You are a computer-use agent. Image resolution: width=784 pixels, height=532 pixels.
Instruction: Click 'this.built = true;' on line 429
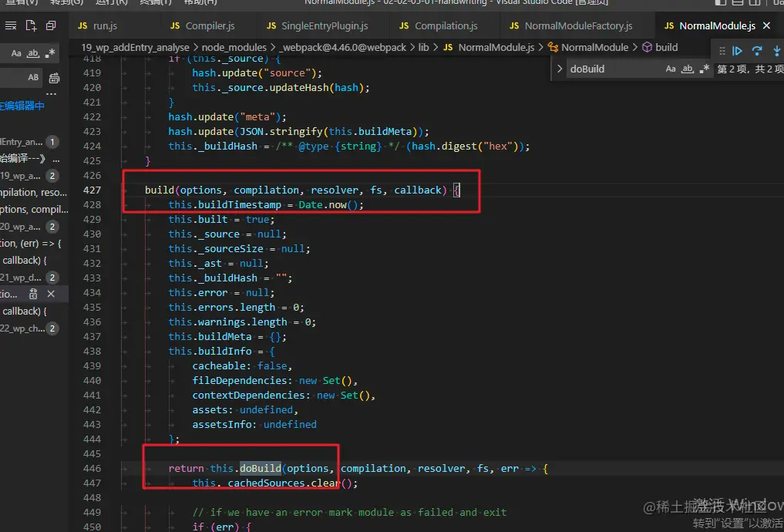(221, 220)
